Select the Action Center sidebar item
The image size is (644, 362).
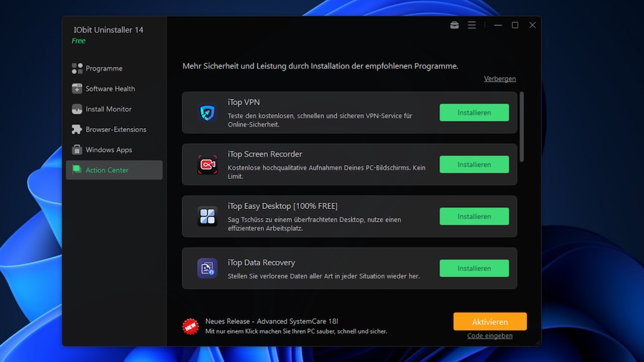point(107,170)
